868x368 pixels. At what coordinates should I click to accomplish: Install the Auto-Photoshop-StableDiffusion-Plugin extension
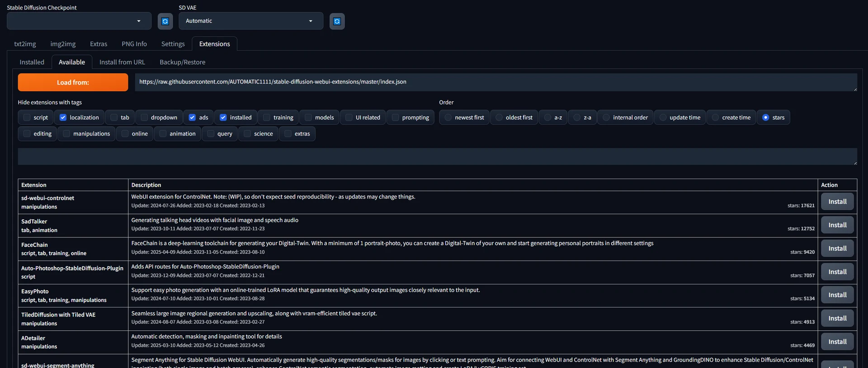(837, 272)
